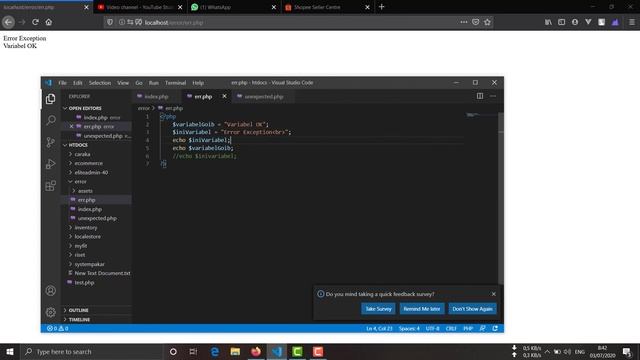Click the Remind Me later button

[422, 309]
